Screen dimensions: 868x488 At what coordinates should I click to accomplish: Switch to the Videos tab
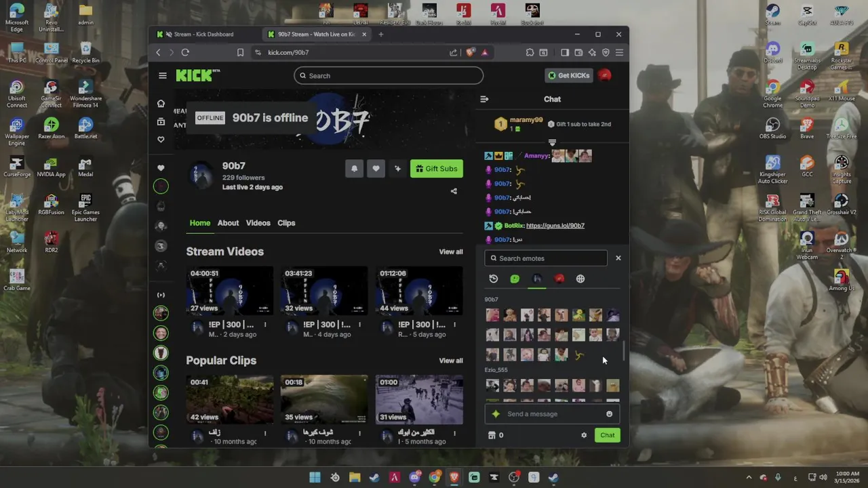tap(258, 223)
